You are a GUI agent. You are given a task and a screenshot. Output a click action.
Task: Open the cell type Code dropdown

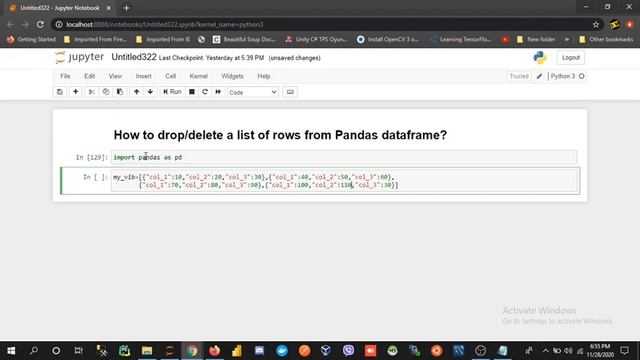pos(253,92)
